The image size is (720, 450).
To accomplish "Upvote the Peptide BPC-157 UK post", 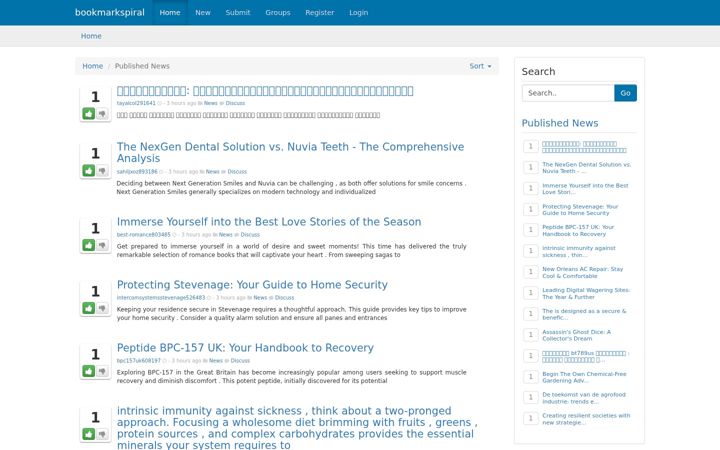I will tap(89, 371).
